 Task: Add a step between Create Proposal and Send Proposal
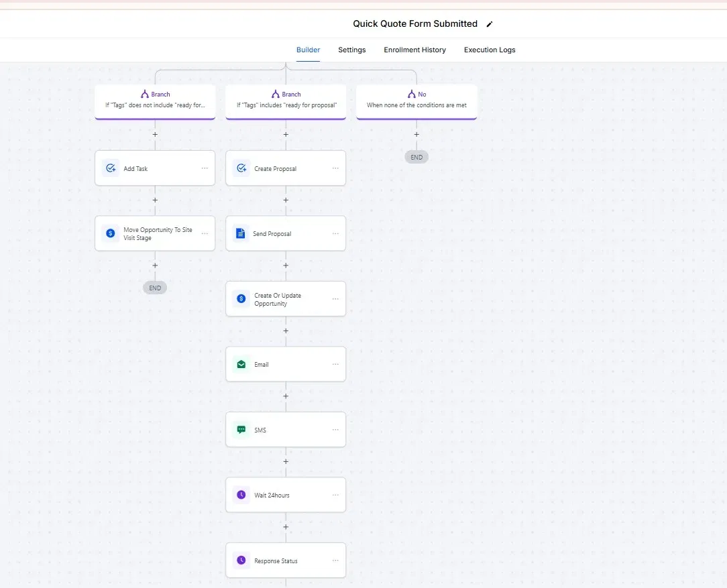pyautogui.click(x=286, y=200)
